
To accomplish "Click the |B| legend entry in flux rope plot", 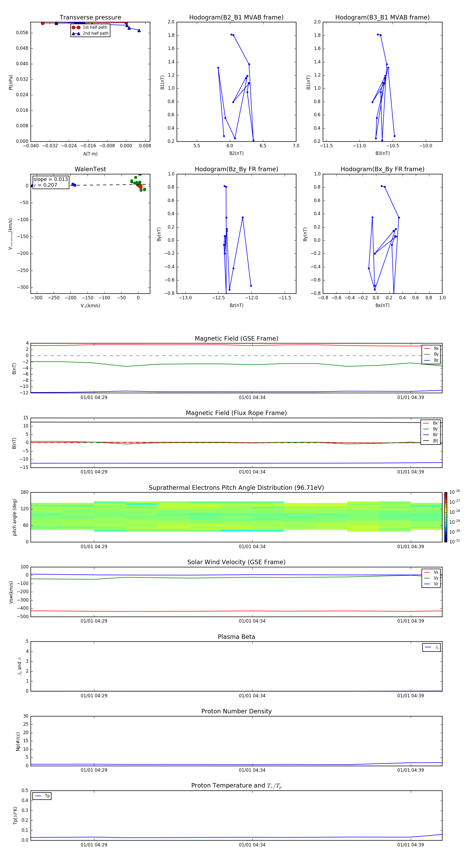I will click(431, 441).
